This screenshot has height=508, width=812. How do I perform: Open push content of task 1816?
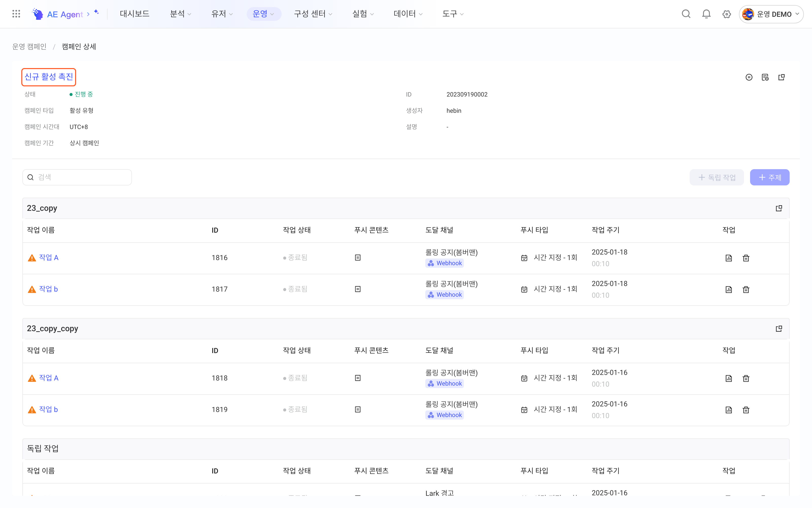point(358,258)
